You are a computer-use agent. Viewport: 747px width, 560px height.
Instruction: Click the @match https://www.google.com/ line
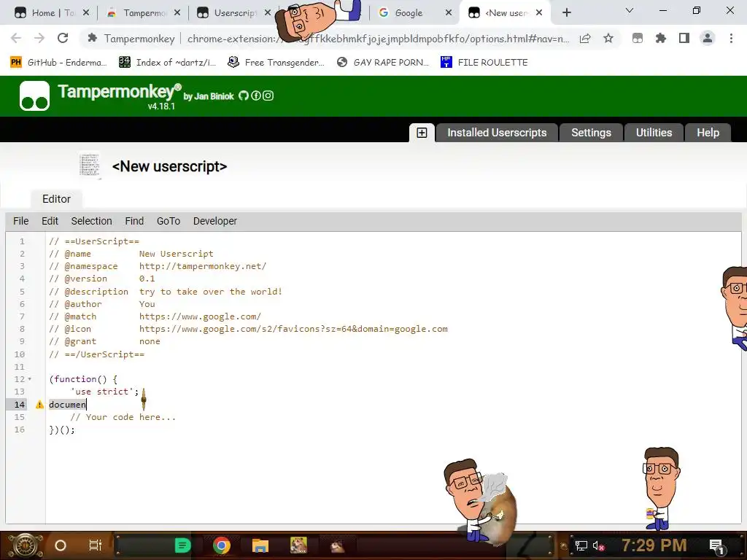coord(155,316)
